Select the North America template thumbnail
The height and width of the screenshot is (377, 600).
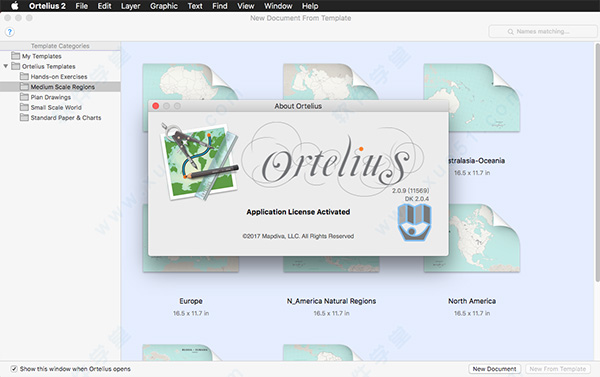(x=484, y=238)
